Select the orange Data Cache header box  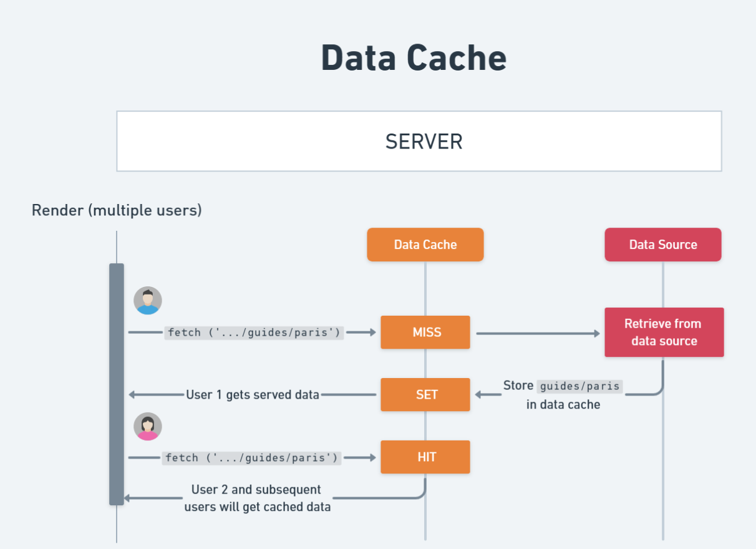click(425, 245)
